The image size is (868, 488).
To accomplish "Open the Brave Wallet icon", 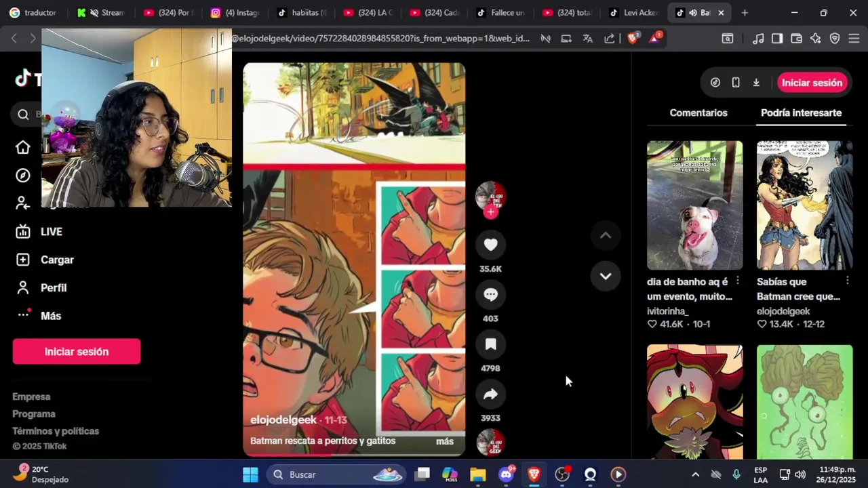I will pos(797,39).
